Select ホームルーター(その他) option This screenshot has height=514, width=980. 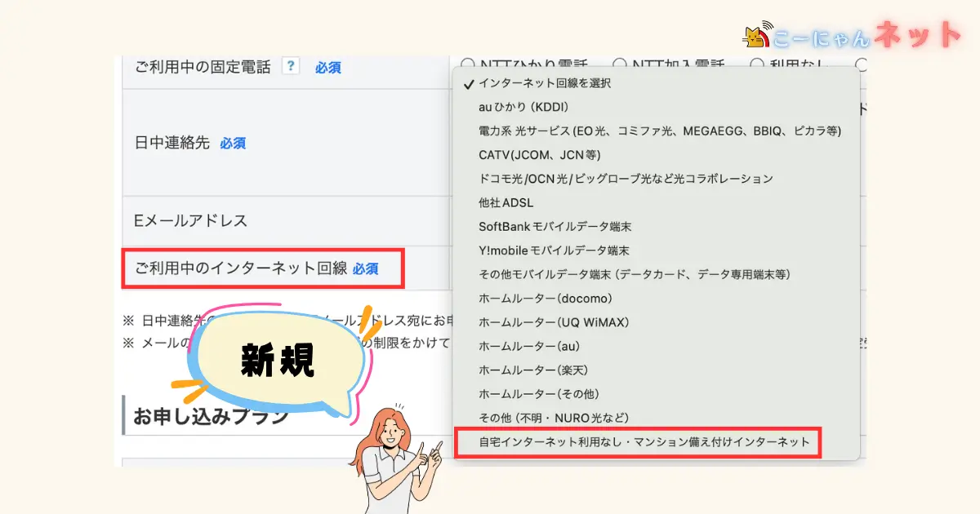(656, 394)
